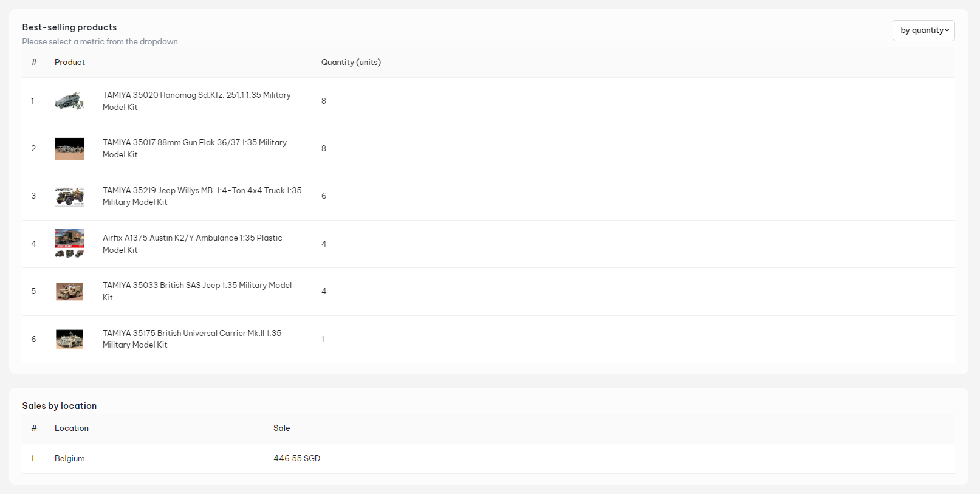The width and height of the screenshot is (980, 494).
Task: Click the Hanomag Sd.Kfz. 251:1 product thumbnail
Action: [x=69, y=101]
